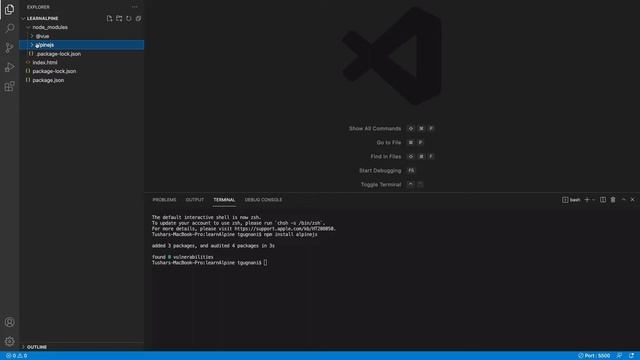Open the new terminal launch profile dropdown
640x360 pixels.
coord(593,200)
